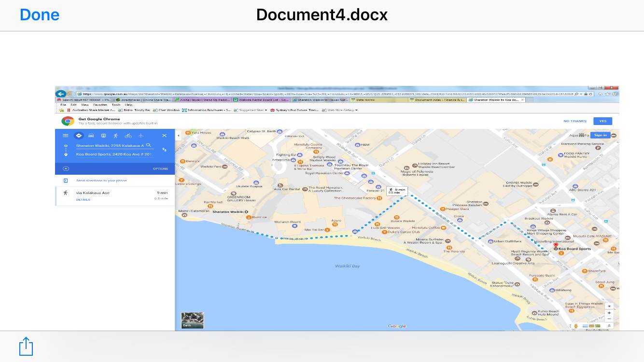The width and height of the screenshot is (644, 362).
Task: Select the driving travel mode icon
Action: pos(91,136)
